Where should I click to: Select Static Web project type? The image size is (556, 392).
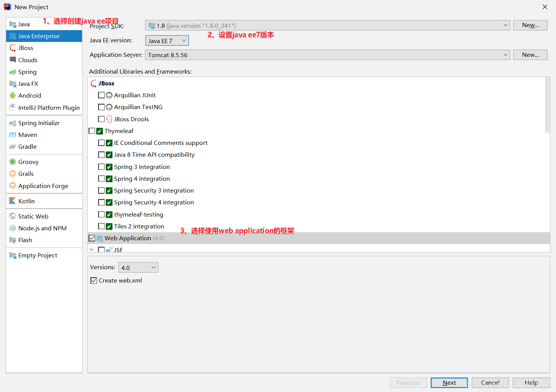click(x=44, y=216)
